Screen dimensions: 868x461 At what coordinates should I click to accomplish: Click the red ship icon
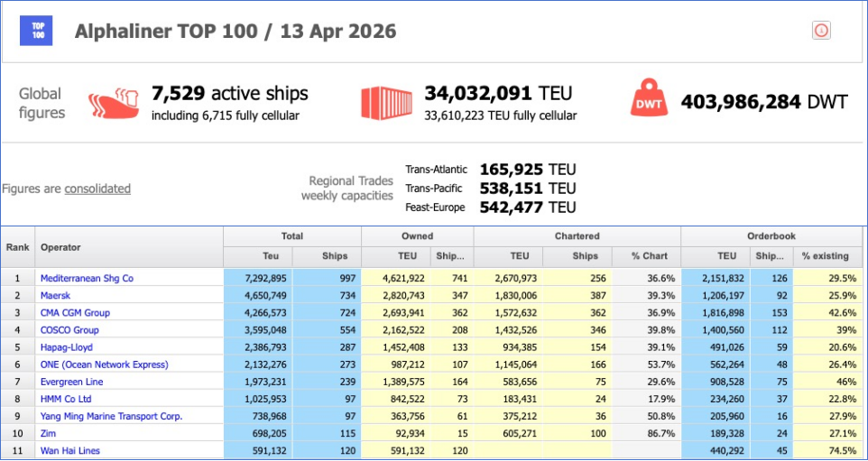[x=114, y=103]
